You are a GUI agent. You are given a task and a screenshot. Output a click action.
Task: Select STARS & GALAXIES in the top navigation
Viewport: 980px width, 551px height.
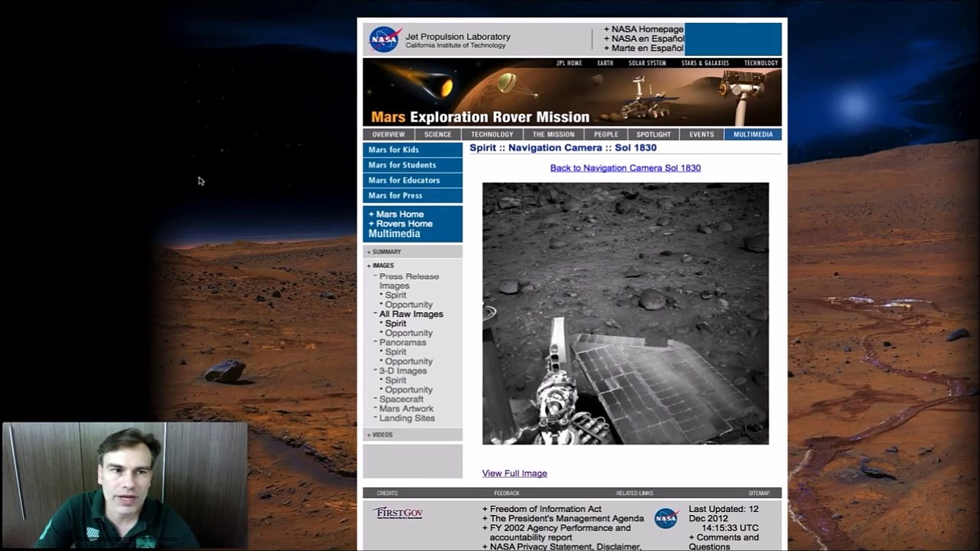pyautogui.click(x=705, y=63)
